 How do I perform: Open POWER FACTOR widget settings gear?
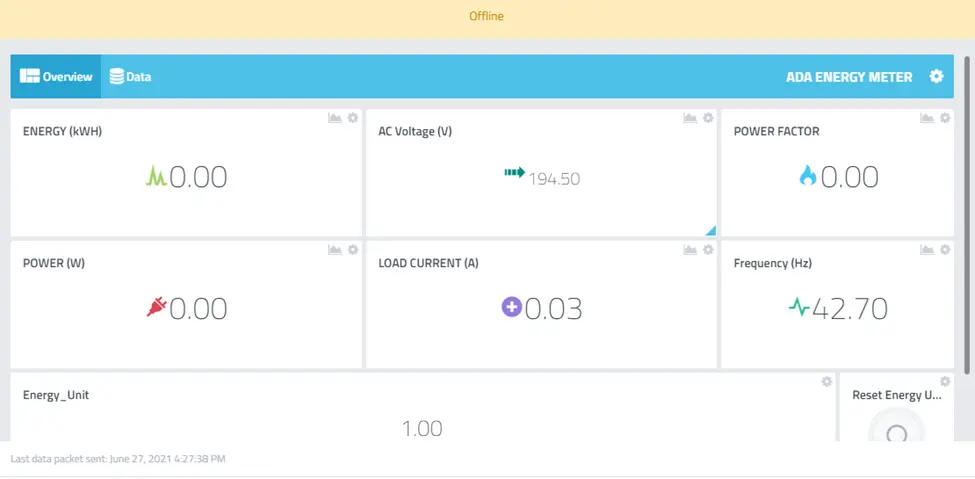tap(945, 118)
